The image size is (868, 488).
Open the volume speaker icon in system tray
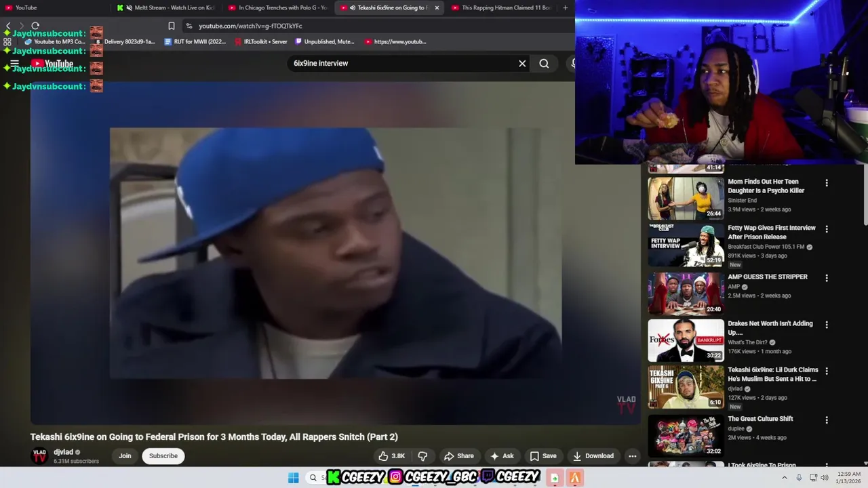[825, 478]
